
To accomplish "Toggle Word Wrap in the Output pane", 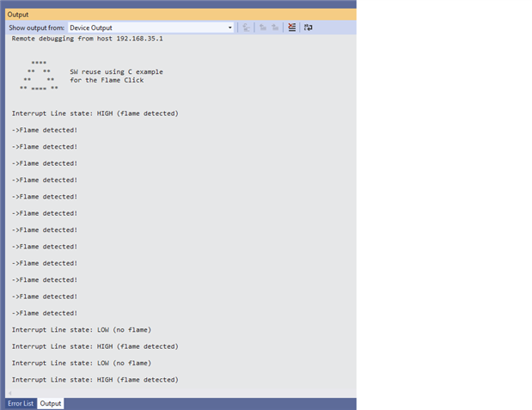I will tap(308, 28).
